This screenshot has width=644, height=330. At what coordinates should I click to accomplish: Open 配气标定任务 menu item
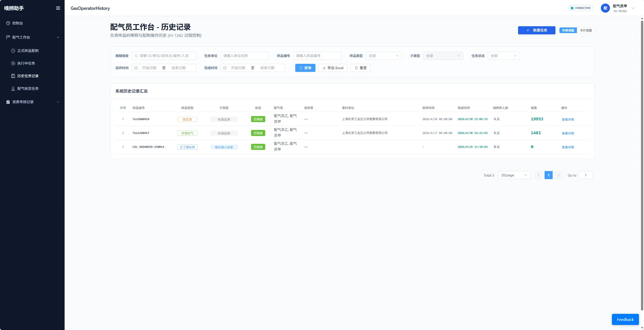32,89
